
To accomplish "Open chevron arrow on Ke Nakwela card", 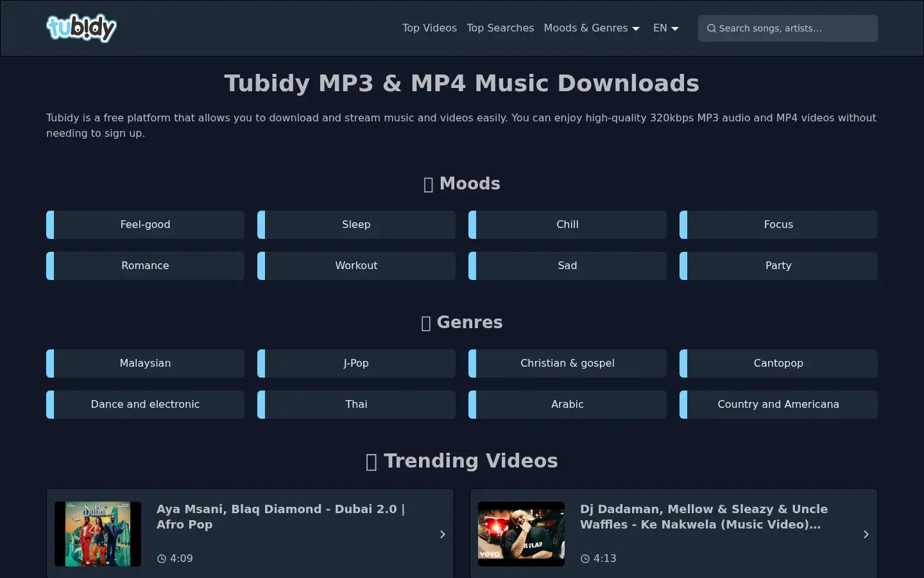I will click(x=866, y=534).
